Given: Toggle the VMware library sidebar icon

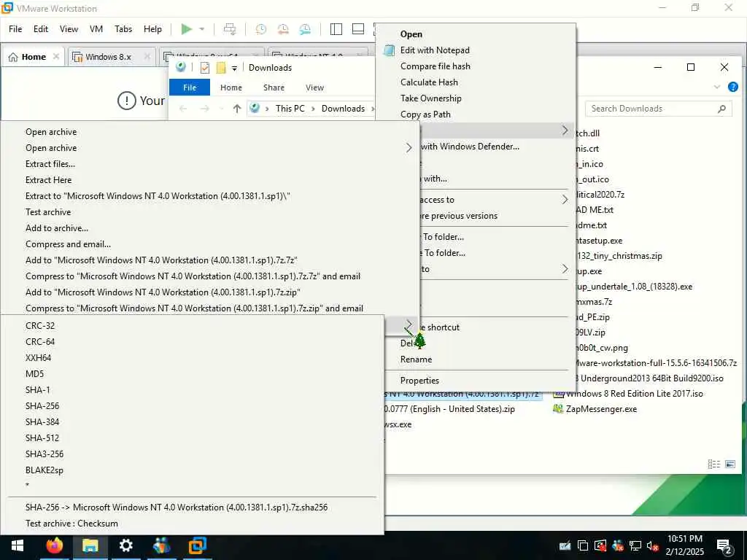Looking at the screenshot, I should coord(336,29).
